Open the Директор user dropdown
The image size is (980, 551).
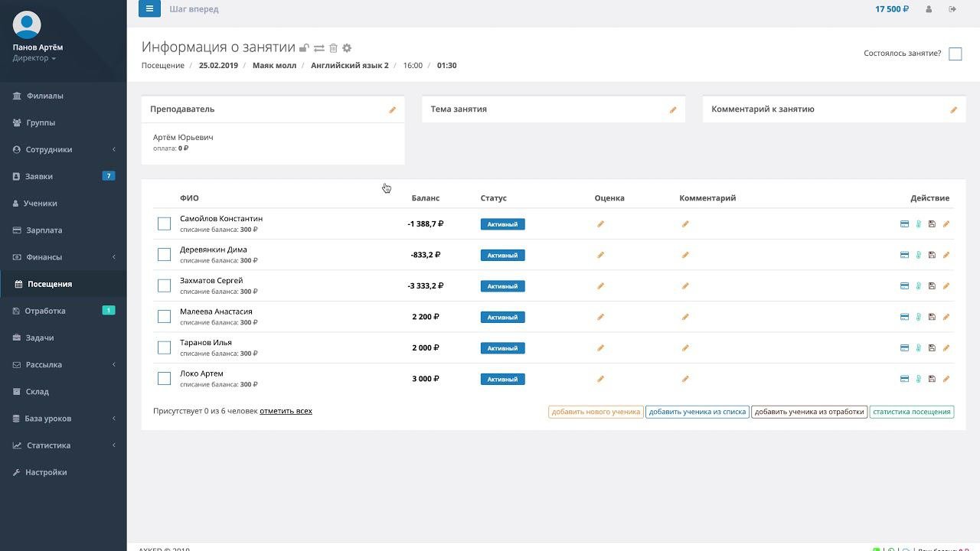(x=34, y=58)
